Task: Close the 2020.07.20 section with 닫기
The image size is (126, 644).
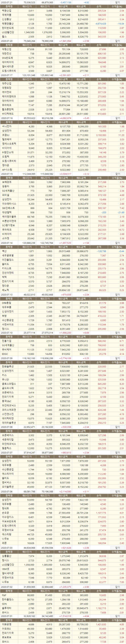Action: (x=118, y=41)
